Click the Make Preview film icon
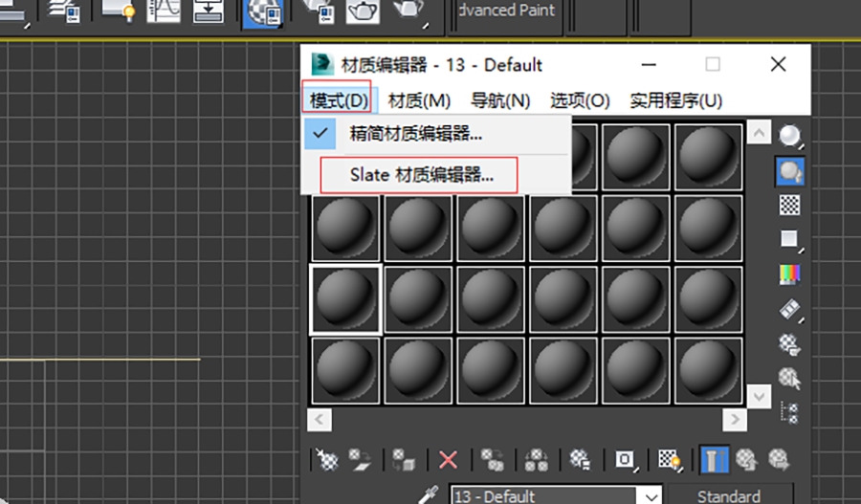Image resolution: width=861 pixels, height=504 pixels. click(789, 309)
